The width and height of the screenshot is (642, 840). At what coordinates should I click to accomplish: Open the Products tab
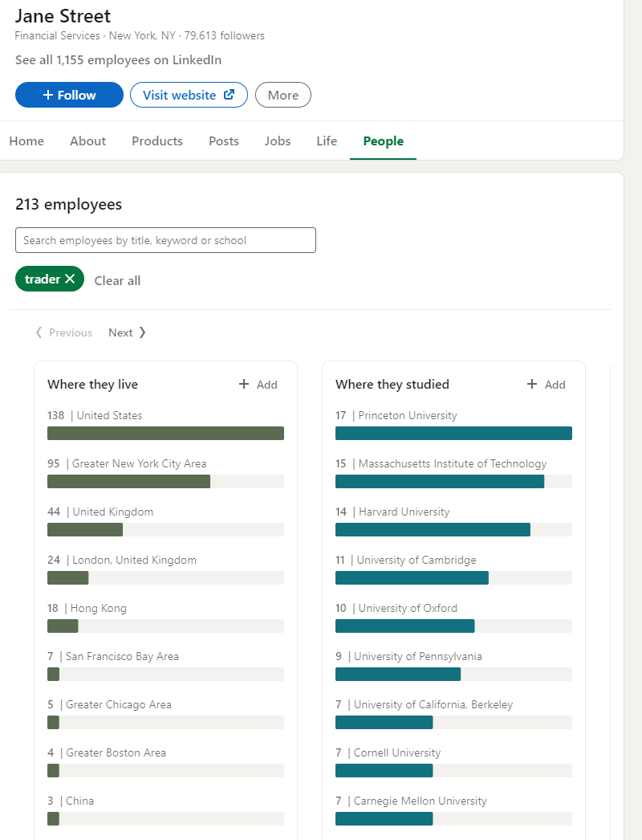[x=157, y=141]
